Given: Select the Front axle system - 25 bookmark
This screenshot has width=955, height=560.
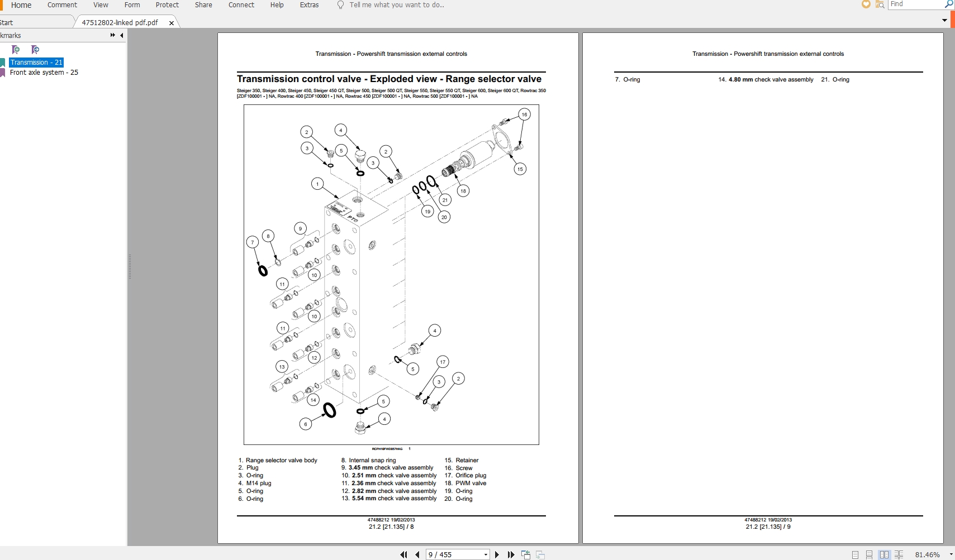Looking at the screenshot, I should (44, 73).
